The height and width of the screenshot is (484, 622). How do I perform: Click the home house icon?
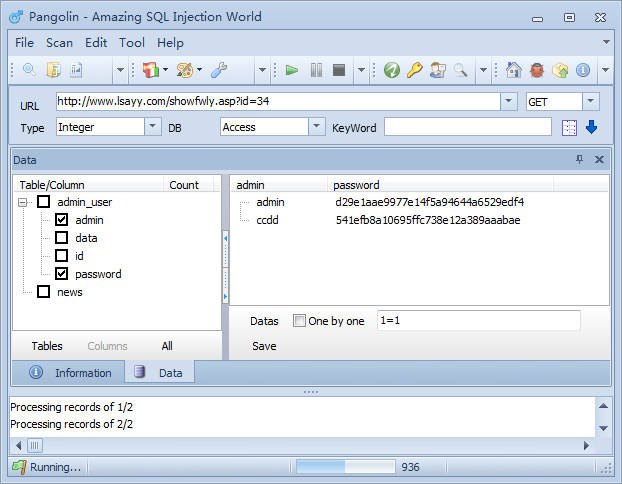(514, 70)
